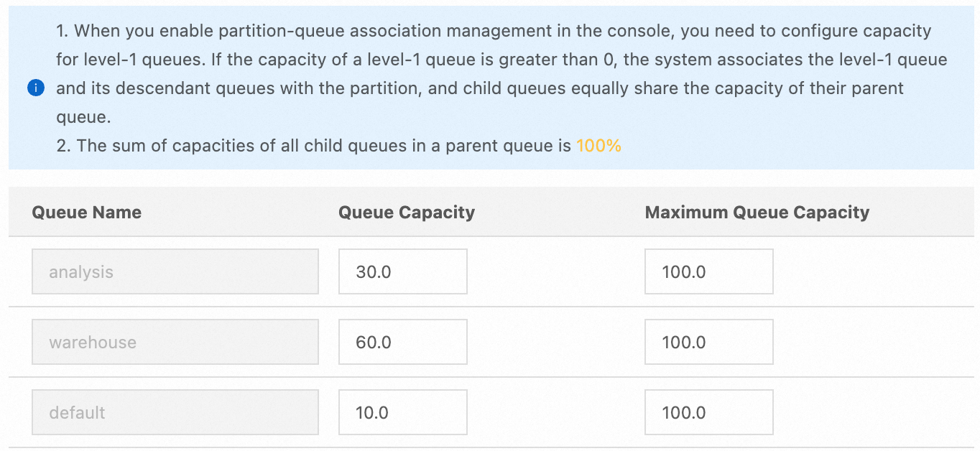Click the Queue Name column header
980x451 pixels.
point(87,213)
